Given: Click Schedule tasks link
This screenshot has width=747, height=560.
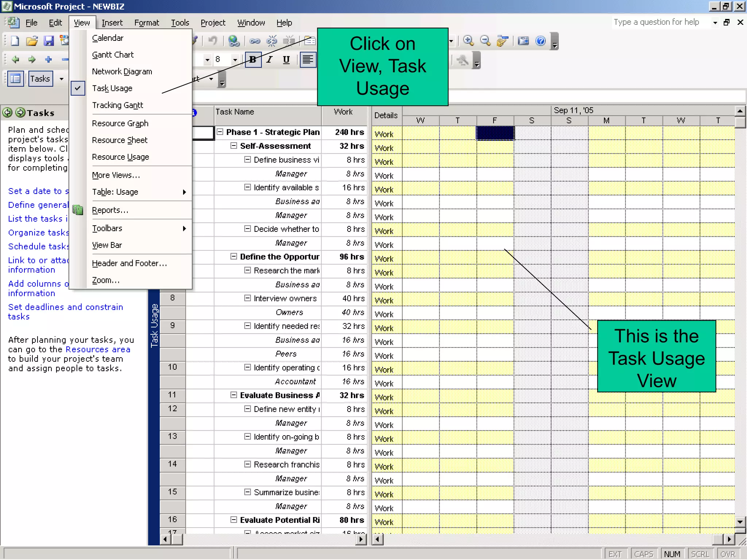Looking at the screenshot, I should [38, 246].
